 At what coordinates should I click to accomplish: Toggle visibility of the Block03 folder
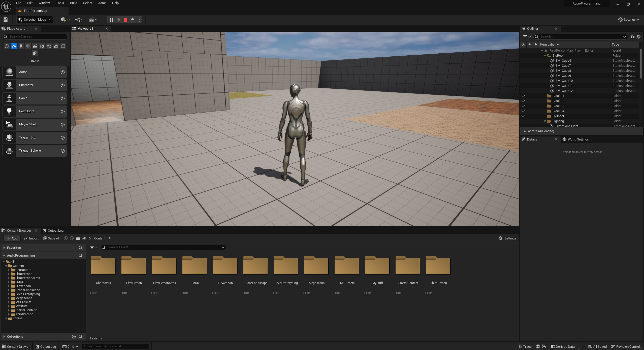523,106
